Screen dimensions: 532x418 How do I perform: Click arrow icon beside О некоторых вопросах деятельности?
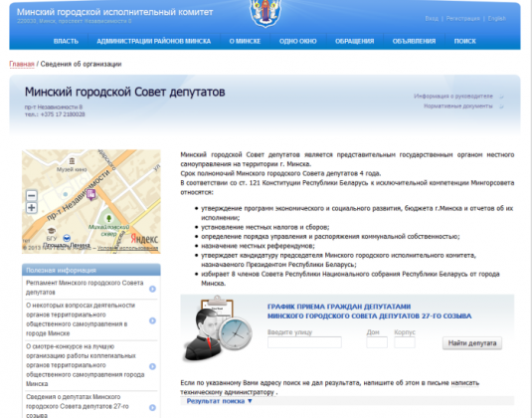pyautogui.click(x=152, y=320)
